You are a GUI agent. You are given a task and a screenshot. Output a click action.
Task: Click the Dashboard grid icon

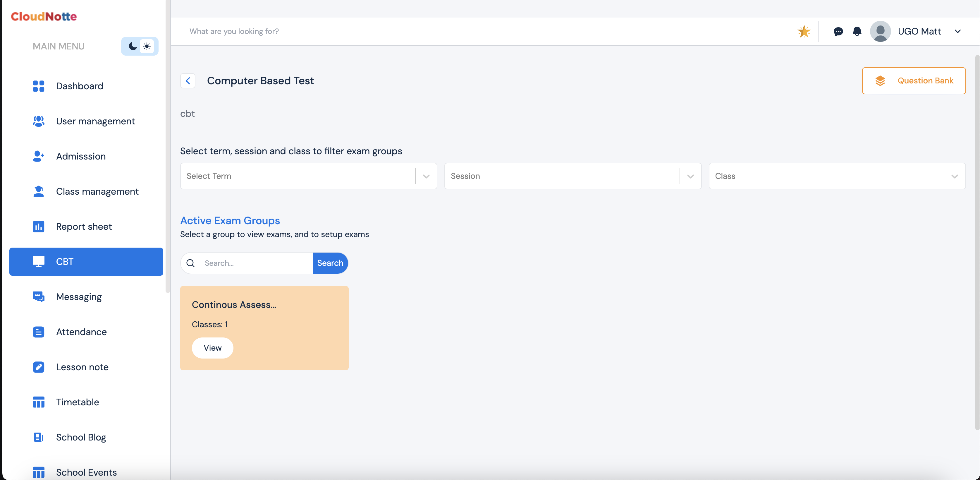click(38, 86)
